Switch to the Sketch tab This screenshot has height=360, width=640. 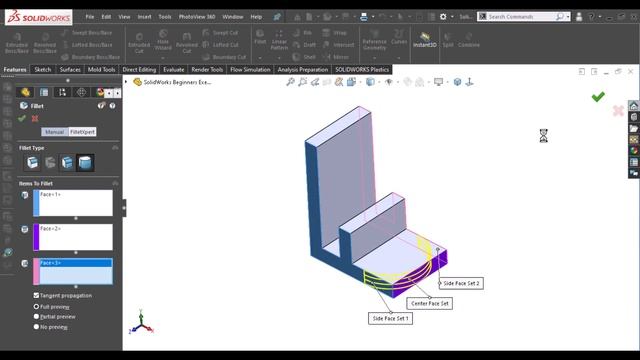click(x=43, y=69)
